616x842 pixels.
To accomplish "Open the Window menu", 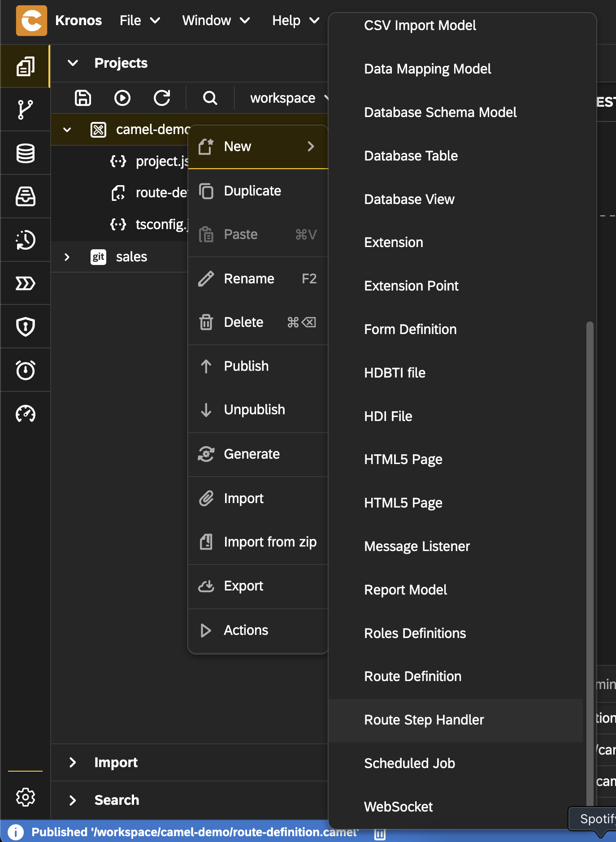I will pos(216,21).
